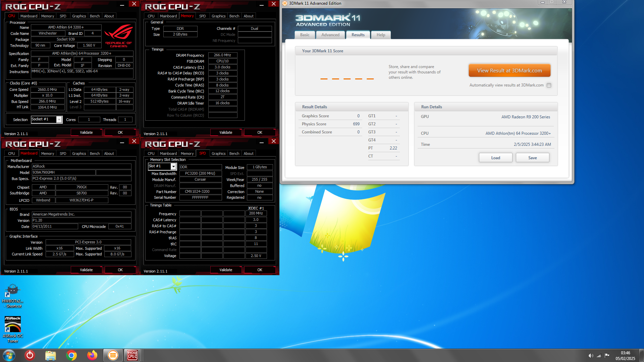Click the ROG CPU-Z taskbar icon
This screenshot has width=644, height=362.
pyautogui.click(x=132, y=355)
